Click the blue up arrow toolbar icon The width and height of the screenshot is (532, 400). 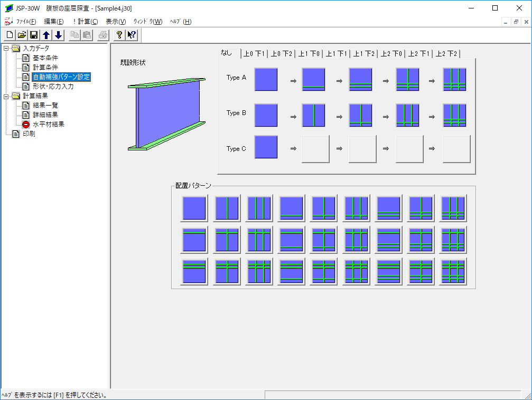coord(46,35)
